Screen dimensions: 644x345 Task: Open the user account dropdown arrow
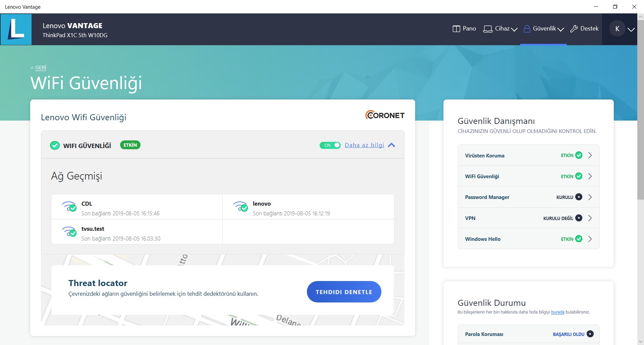pos(631,29)
